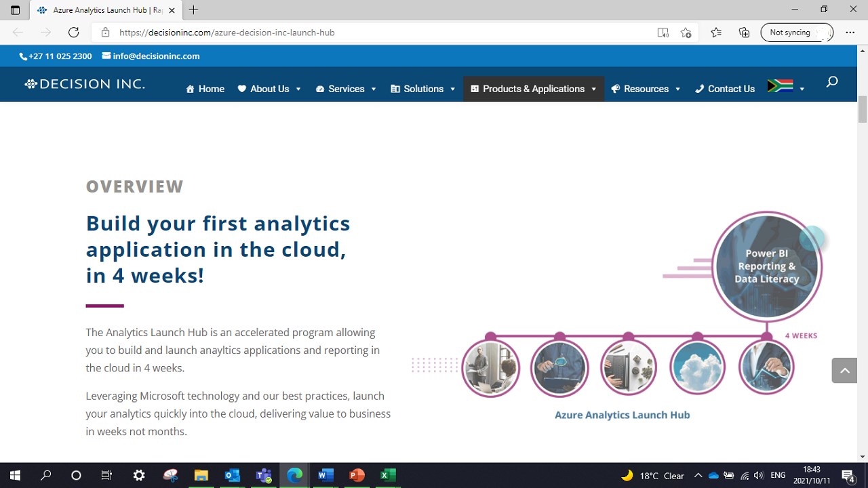Open the tab actions menu icon
Viewport: 868px width, 488px height.
[15, 10]
